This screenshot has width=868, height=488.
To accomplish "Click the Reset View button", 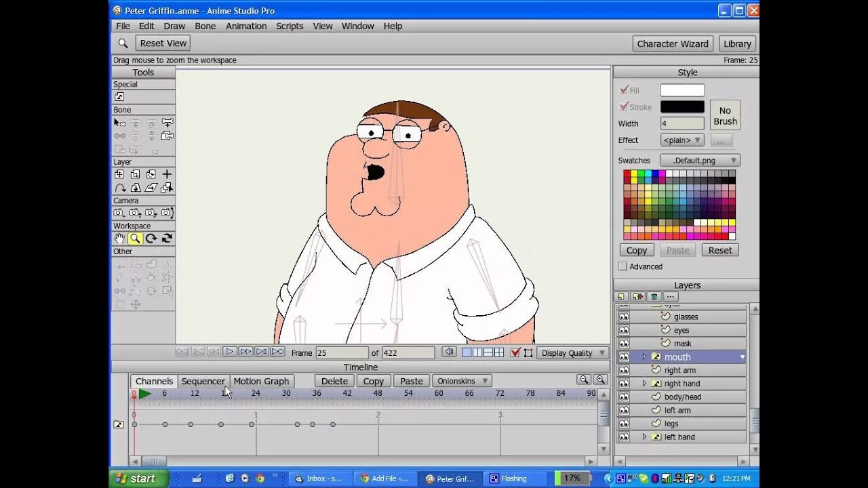I will [x=163, y=43].
